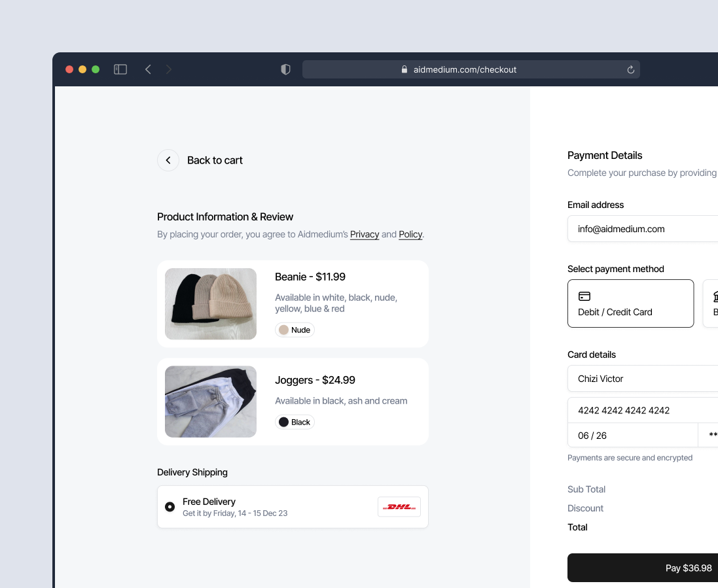
Task: Click the Pay $36.98 button
Action: click(643, 568)
